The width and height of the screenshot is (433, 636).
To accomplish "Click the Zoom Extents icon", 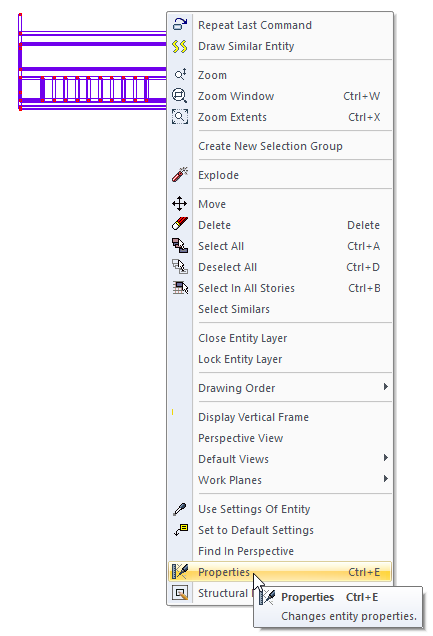I will 180,117.
